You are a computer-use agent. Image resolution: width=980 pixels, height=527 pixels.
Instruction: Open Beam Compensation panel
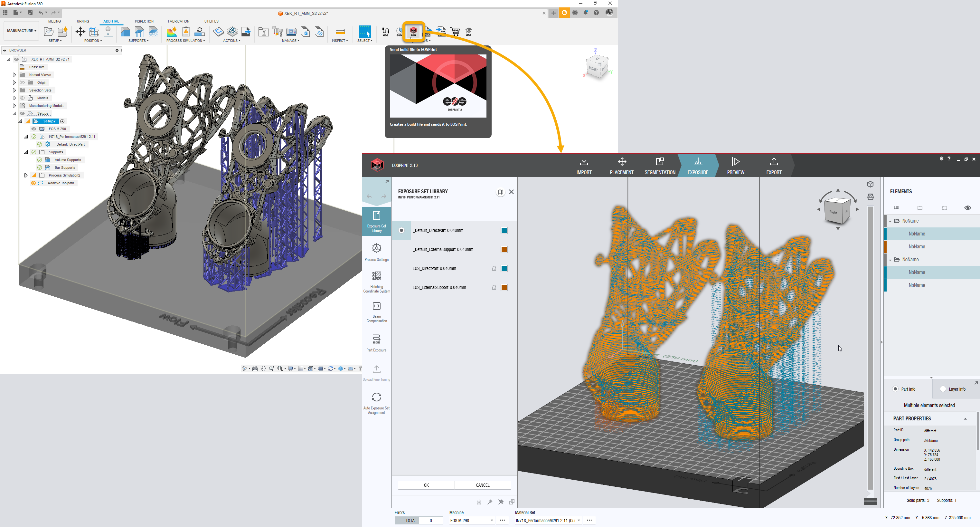[x=376, y=312]
